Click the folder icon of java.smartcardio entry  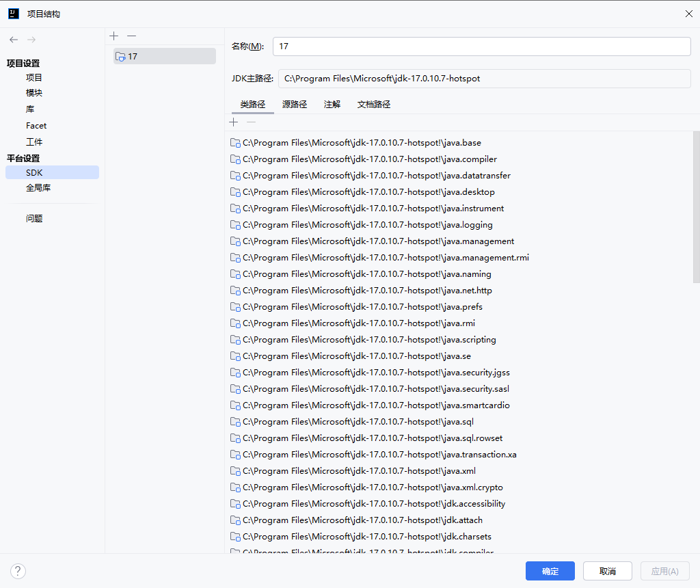point(235,405)
